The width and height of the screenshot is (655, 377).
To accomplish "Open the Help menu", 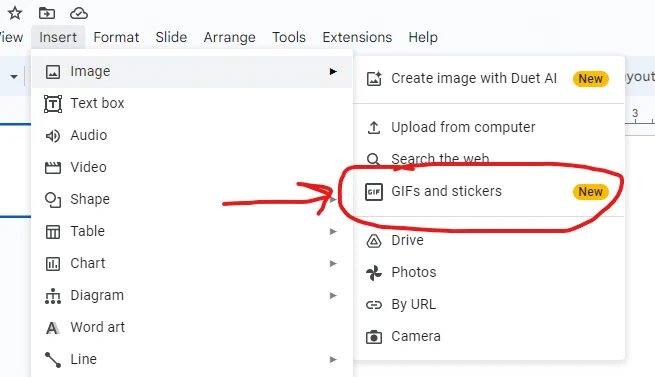I will click(x=423, y=37).
